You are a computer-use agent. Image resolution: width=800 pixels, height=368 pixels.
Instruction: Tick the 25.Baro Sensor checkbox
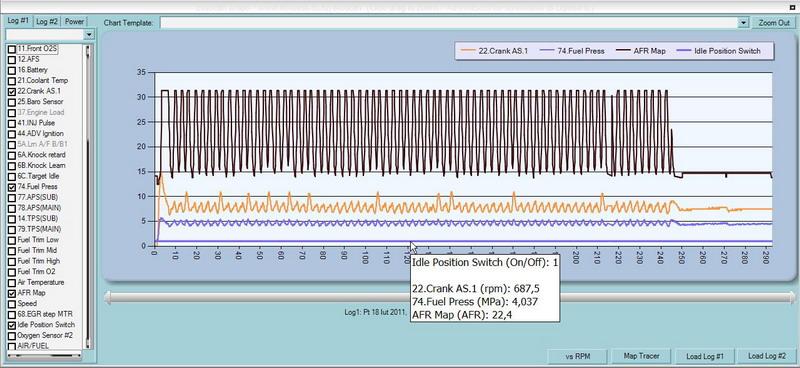[12, 102]
